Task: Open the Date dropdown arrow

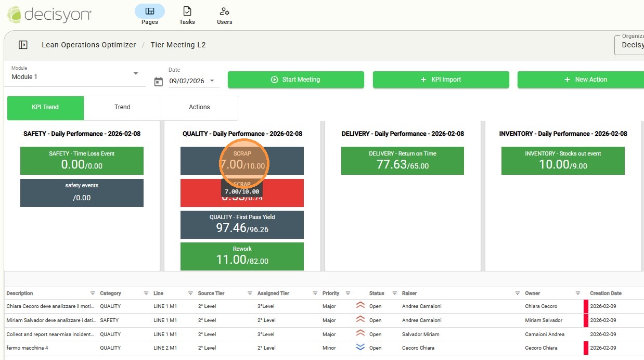Action: (212, 81)
